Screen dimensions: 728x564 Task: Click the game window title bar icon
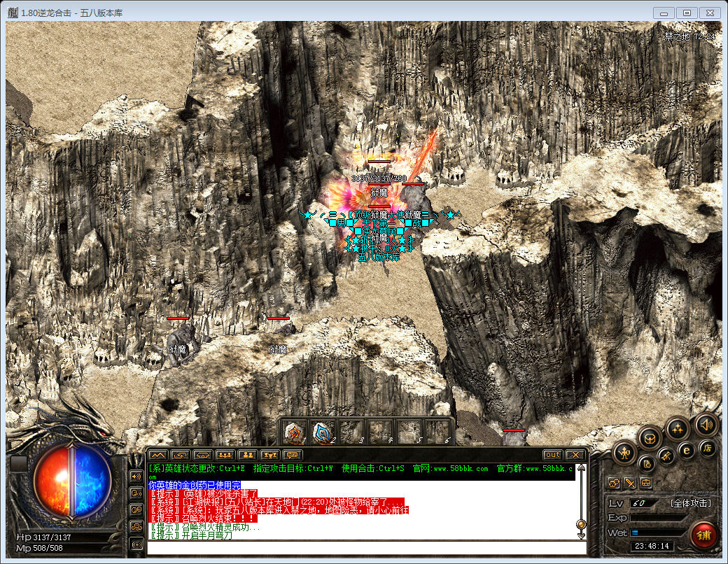[13, 13]
